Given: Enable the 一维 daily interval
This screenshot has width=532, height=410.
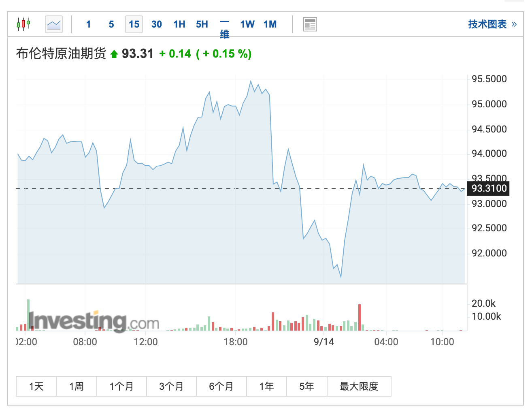Looking at the screenshot, I should (225, 28).
